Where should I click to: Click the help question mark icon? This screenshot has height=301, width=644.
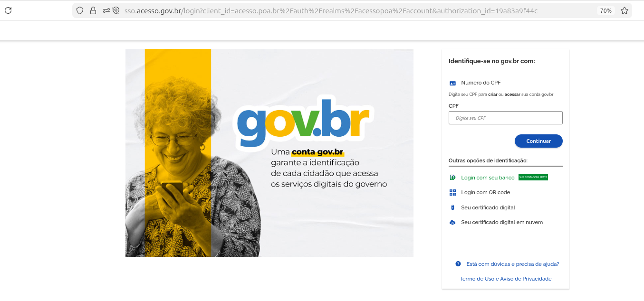click(x=458, y=263)
